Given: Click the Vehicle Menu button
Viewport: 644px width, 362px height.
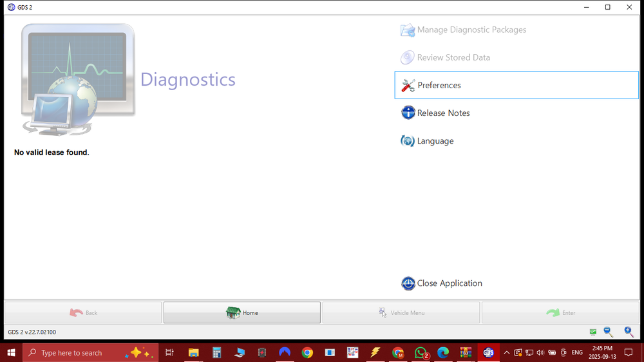Looking at the screenshot, I should (401, 312).
